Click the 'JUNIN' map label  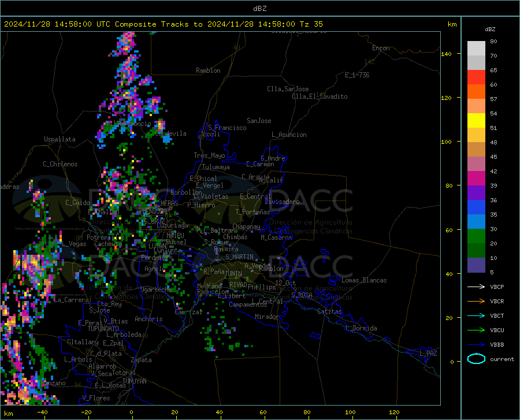point(233,273)
